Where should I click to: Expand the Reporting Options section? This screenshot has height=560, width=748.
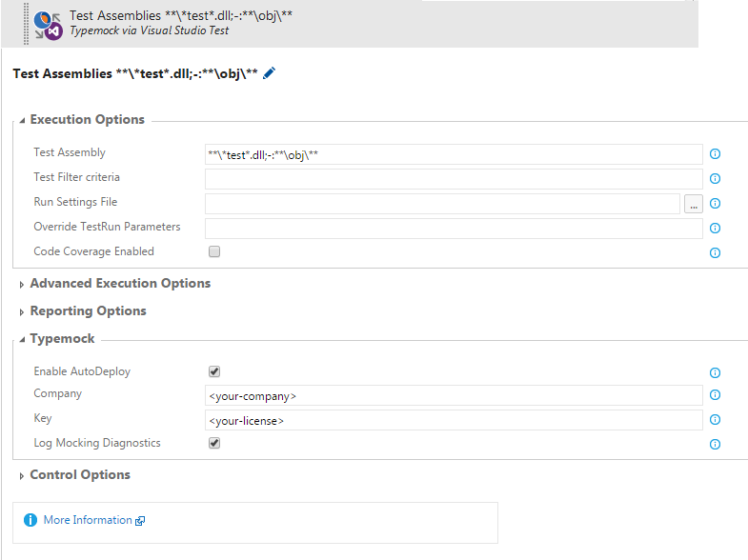click(88, 311)
